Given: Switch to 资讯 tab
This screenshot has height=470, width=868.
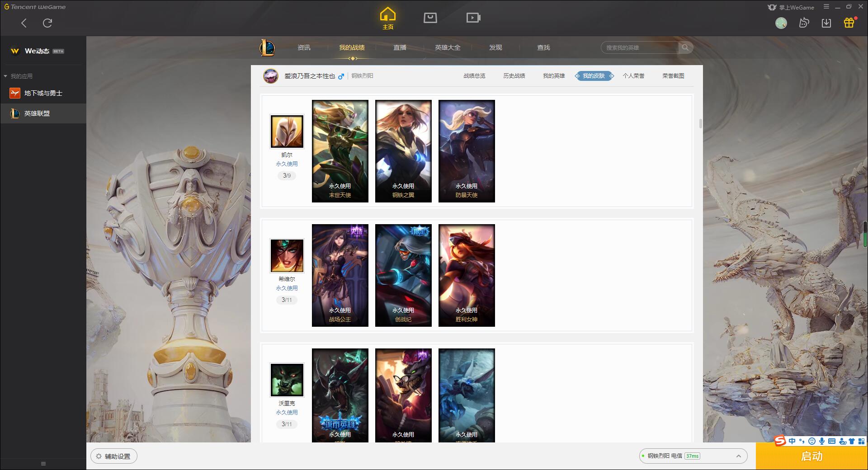Looking at the screenshot, I should point(304,47).
